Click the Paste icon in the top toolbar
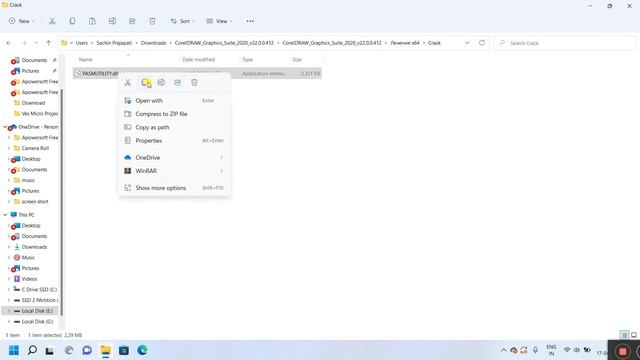 (x=92, y=21)
